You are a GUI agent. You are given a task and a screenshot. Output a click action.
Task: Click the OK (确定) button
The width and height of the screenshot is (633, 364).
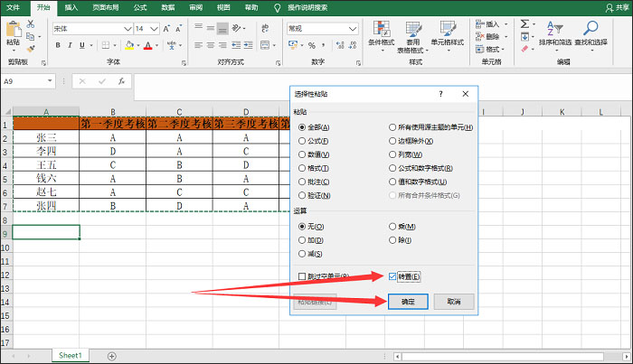pos(408,302)
